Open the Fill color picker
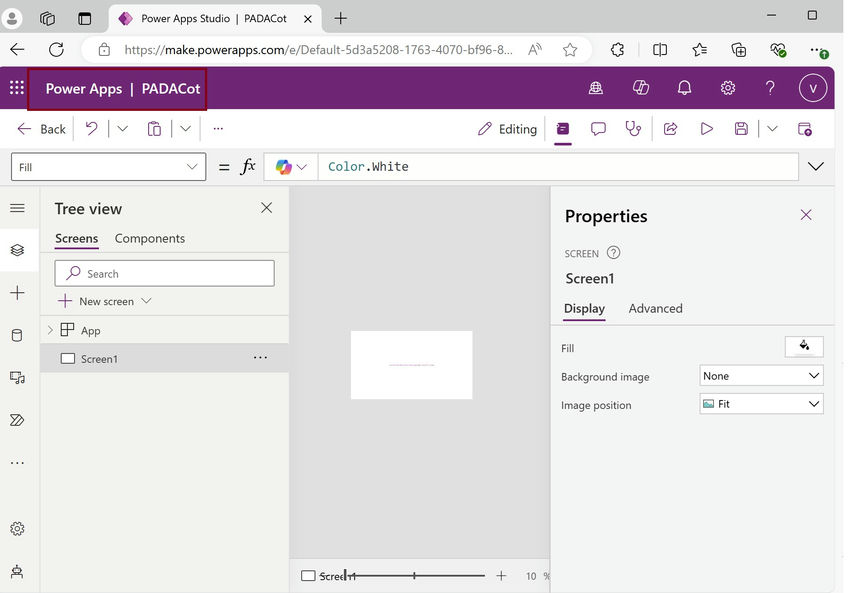The image size is (850, 593). (804, 346)
